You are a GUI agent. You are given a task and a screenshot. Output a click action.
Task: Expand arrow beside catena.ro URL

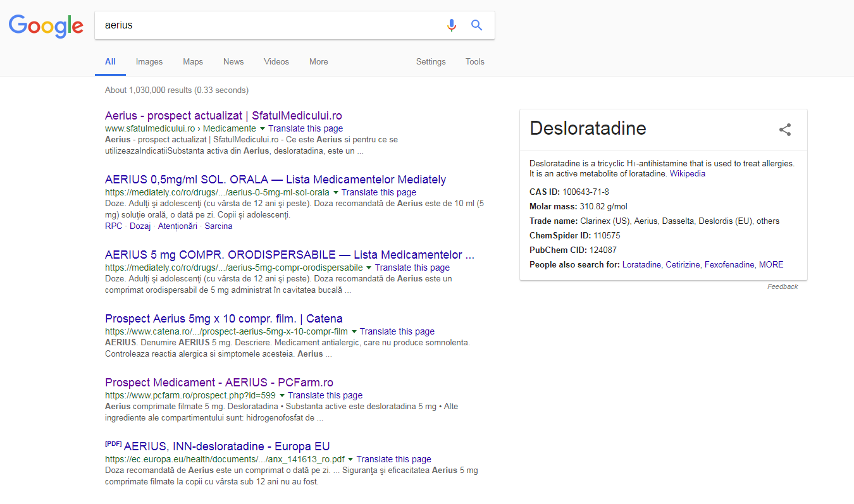click(x=354, y=331)
